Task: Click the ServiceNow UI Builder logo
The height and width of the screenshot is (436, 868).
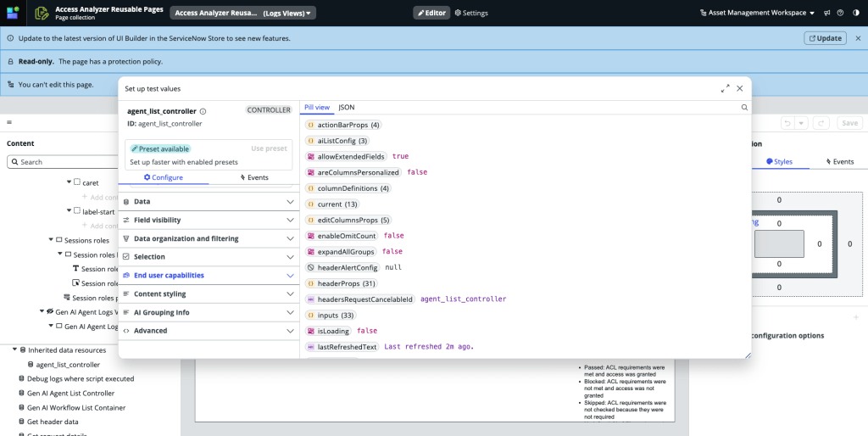Action: point(13,13)
